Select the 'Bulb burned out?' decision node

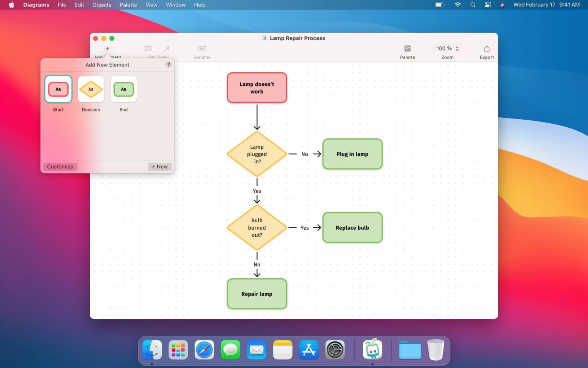click(257, 227)
